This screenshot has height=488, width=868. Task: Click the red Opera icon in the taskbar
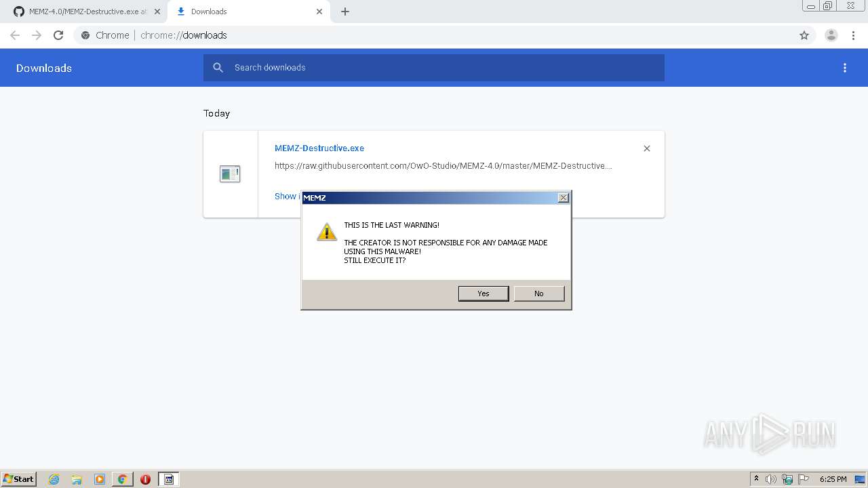(x=145, y=479)
